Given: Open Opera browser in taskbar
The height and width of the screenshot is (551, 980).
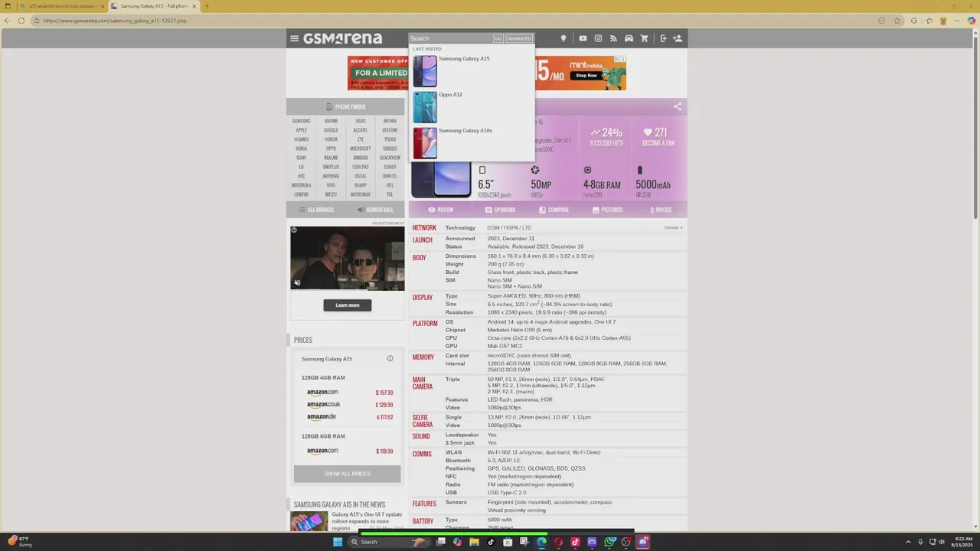Looking at the screenshot, I should click(x=558, y=542).
